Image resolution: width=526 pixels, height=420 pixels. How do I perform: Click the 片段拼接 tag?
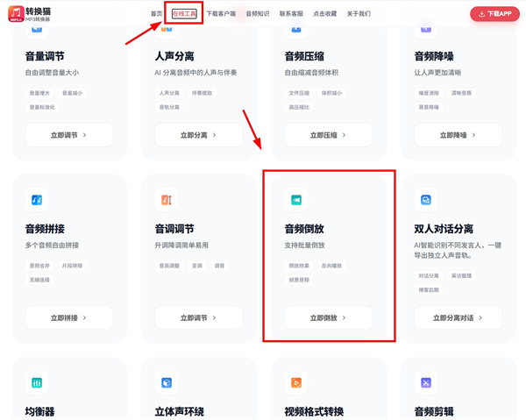point(73,266)
